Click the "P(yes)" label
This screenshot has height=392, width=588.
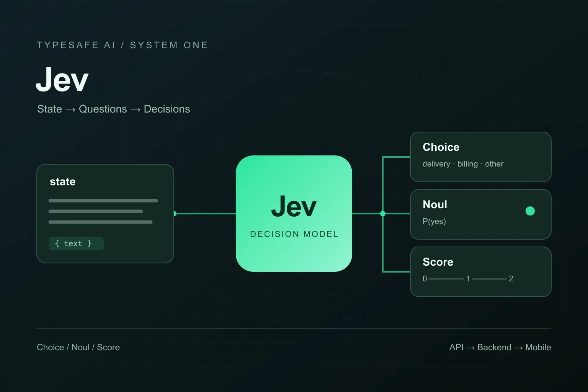(x=434, y=221)
